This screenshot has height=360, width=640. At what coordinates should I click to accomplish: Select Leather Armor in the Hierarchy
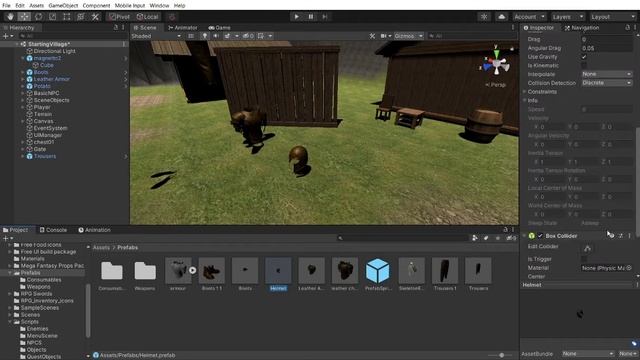51,79
